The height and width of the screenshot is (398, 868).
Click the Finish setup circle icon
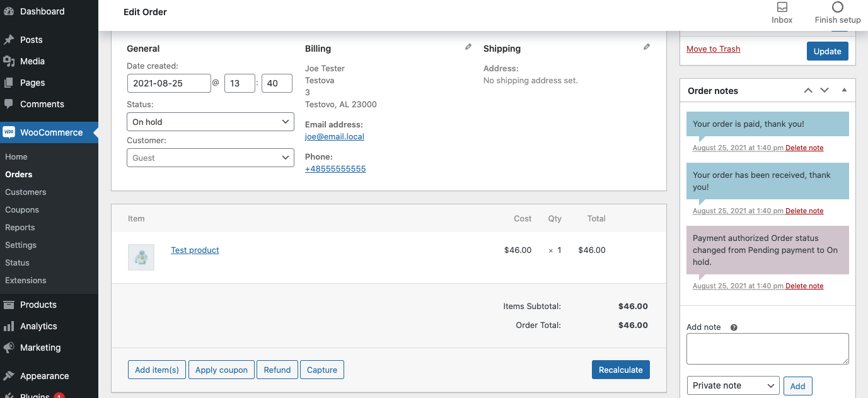[837, 8]
